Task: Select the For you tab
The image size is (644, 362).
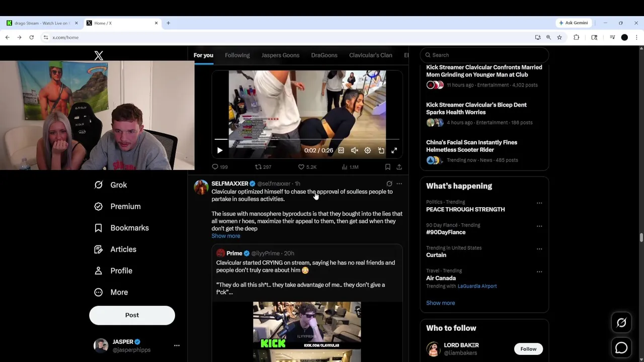Action: tap(204, 55)
